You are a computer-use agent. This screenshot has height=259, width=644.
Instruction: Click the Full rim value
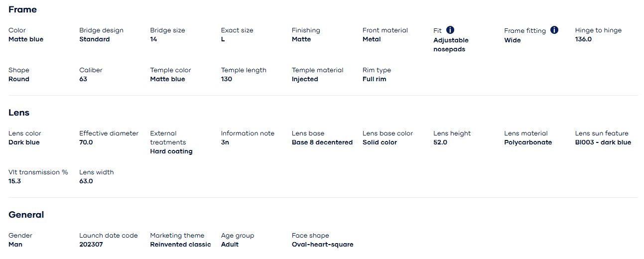pyautogui.click(x=374, y=79)
